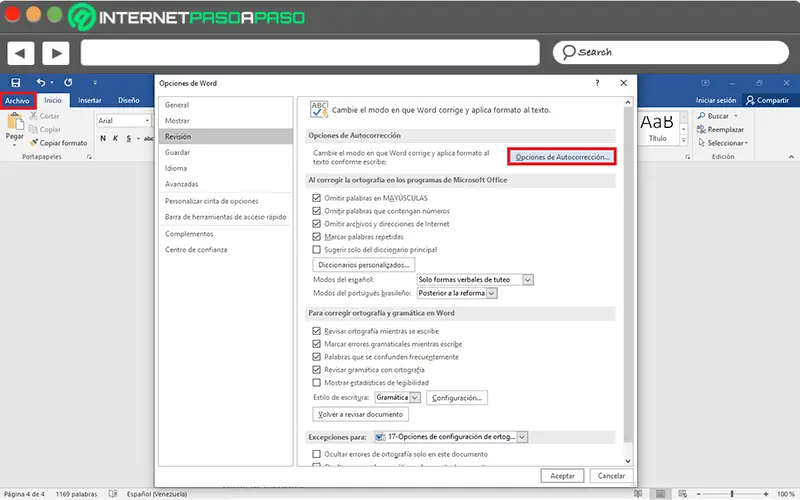This screenshot has width=800, height=500.
Task: Click the Copiar formato brush icon
Action: (x=34, y=143)
